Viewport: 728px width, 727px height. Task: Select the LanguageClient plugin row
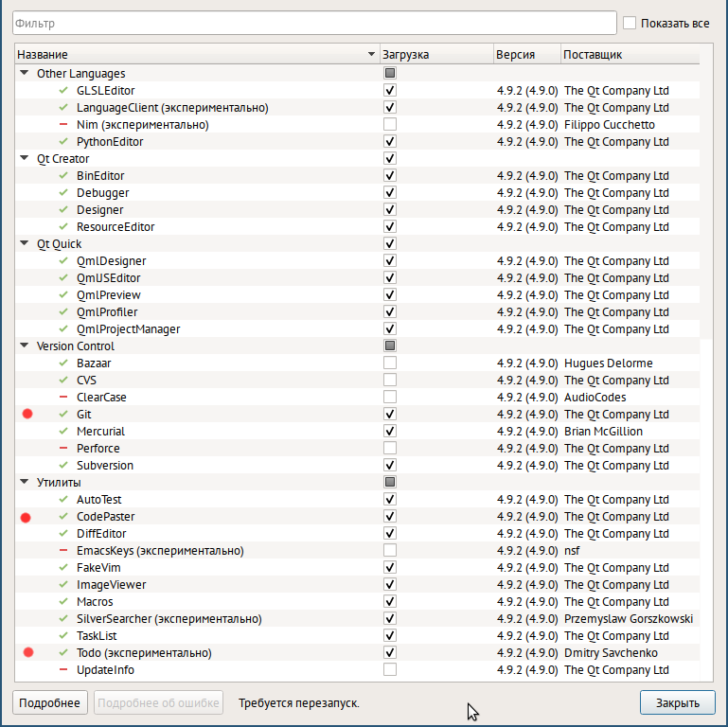358,108
